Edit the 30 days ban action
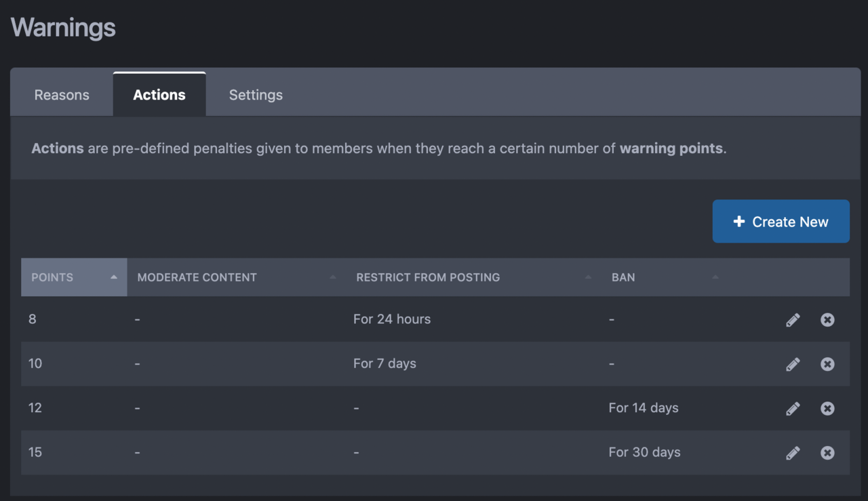Viewport: 868px width, 501px height. point(793,453)
